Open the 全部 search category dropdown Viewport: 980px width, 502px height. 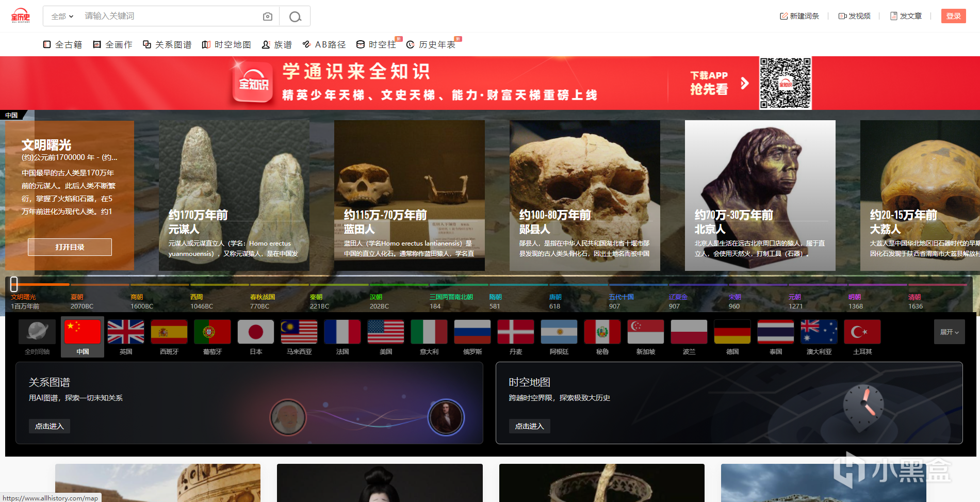62,17
